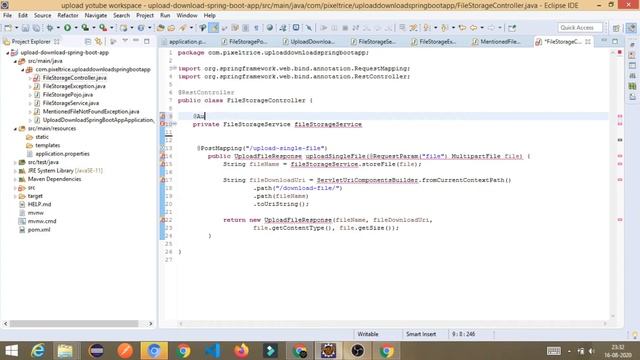Switch to the application.p... editor tab
Viewport: 640px width, 360px height.
pos(186,42)
